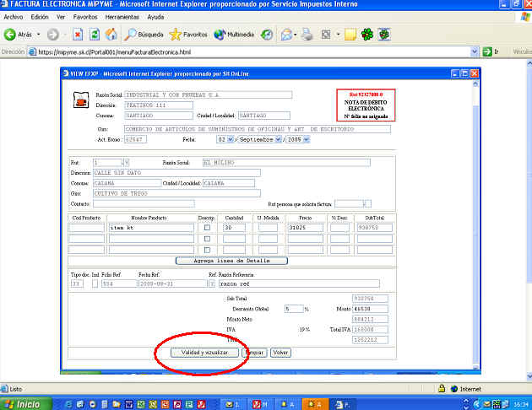Click the Razón Referencia field 'razon ref'

point(299,283)
